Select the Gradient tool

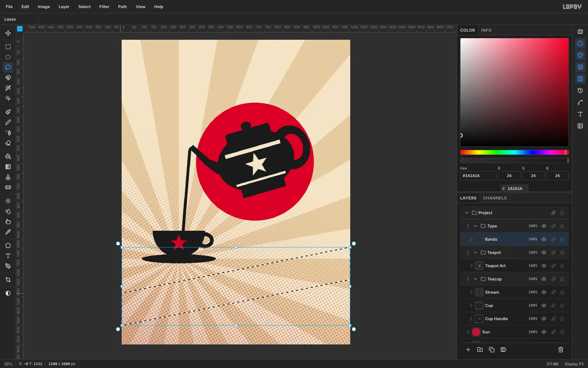click(x=8, y=167)
